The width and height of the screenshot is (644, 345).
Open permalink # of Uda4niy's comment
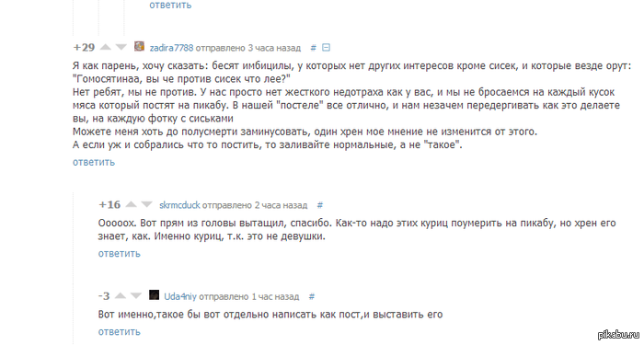point(312,296)
